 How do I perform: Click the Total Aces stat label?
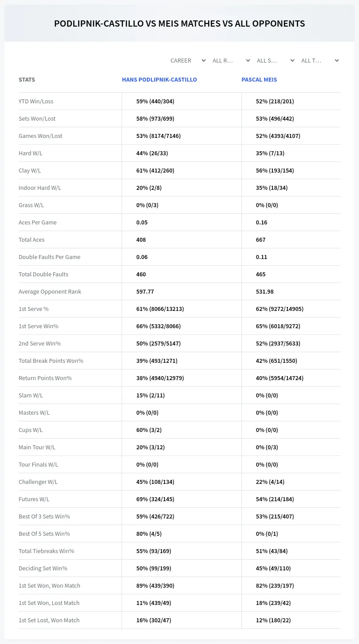[32, 240]
